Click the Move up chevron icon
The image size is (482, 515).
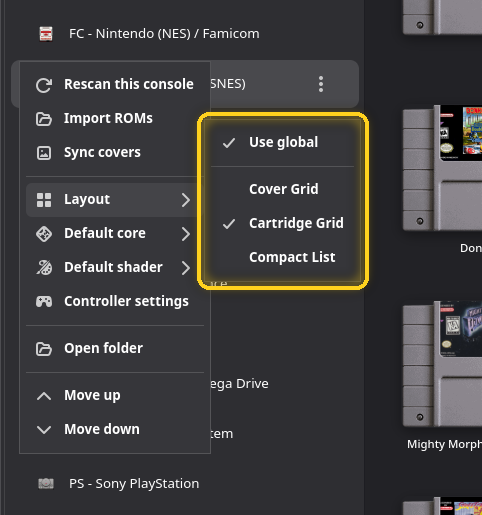[x=44, y=396]
